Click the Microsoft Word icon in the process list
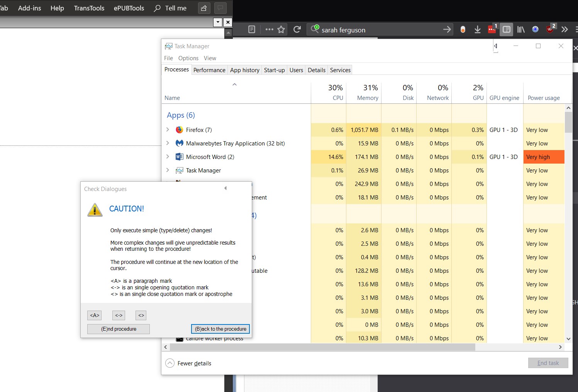Screen dimensions: 578x392 pyautogui.click(x=179, y=157)
